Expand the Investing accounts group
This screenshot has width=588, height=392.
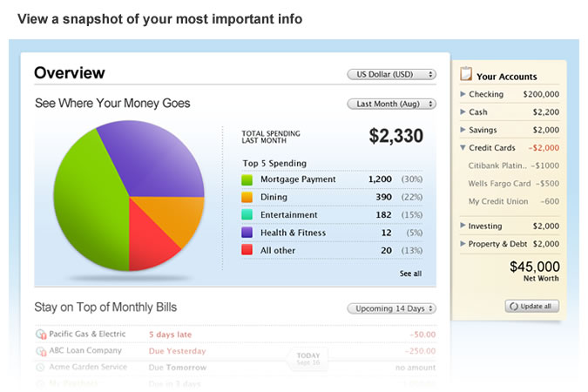(463, 226)
